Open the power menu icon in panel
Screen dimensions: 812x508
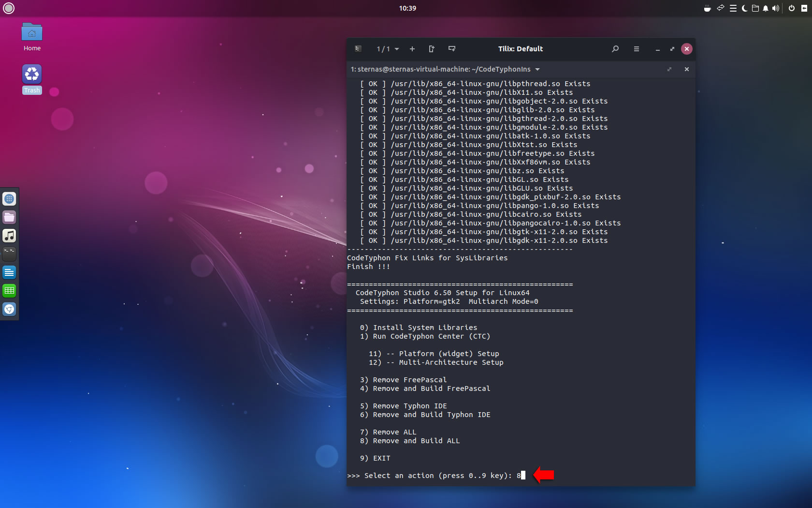click(792, 8)
